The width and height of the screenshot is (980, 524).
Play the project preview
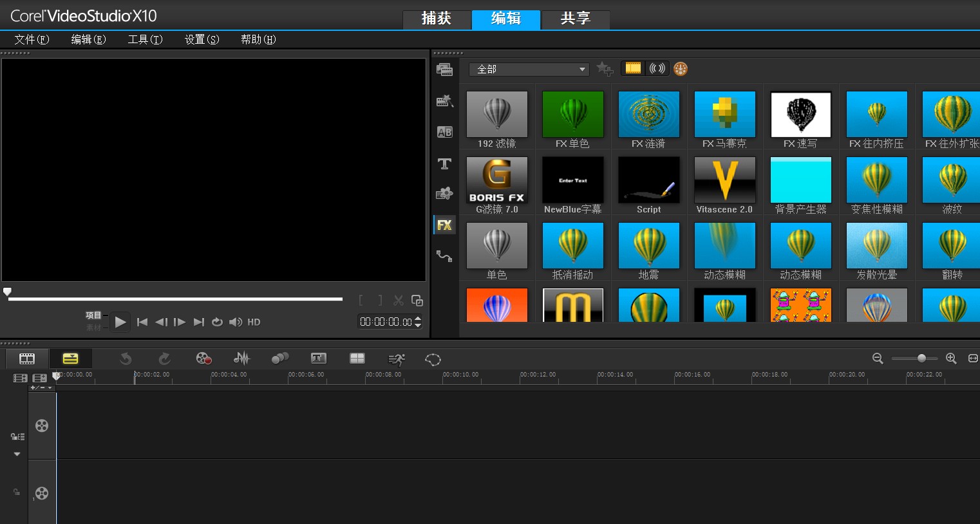coord(120,322)
